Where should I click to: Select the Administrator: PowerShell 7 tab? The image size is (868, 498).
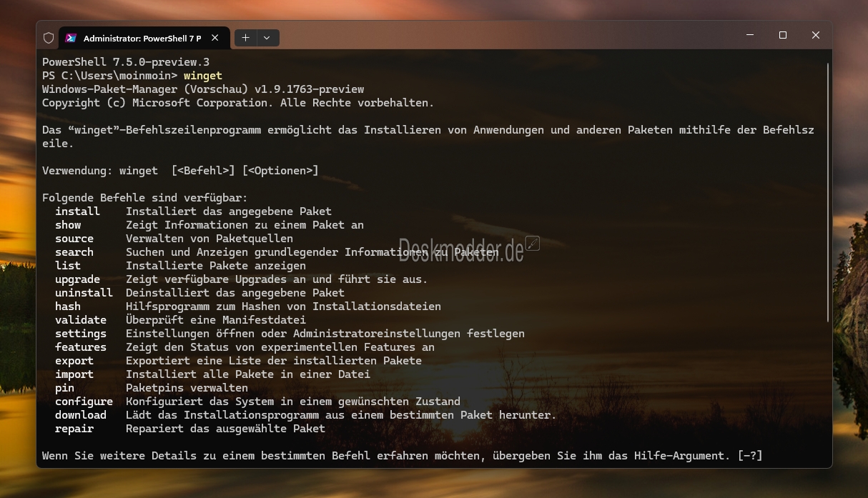point(144,38)
